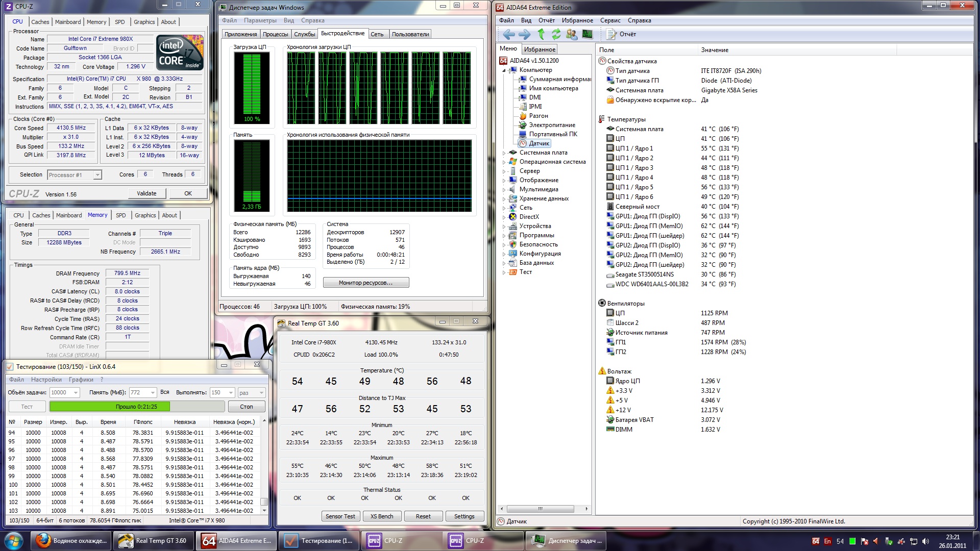980x551 pixels.
Task: Click the green graph monitor icon in AIDA64 toolbar
Action: pyautogui.click(x=587, y=34)
